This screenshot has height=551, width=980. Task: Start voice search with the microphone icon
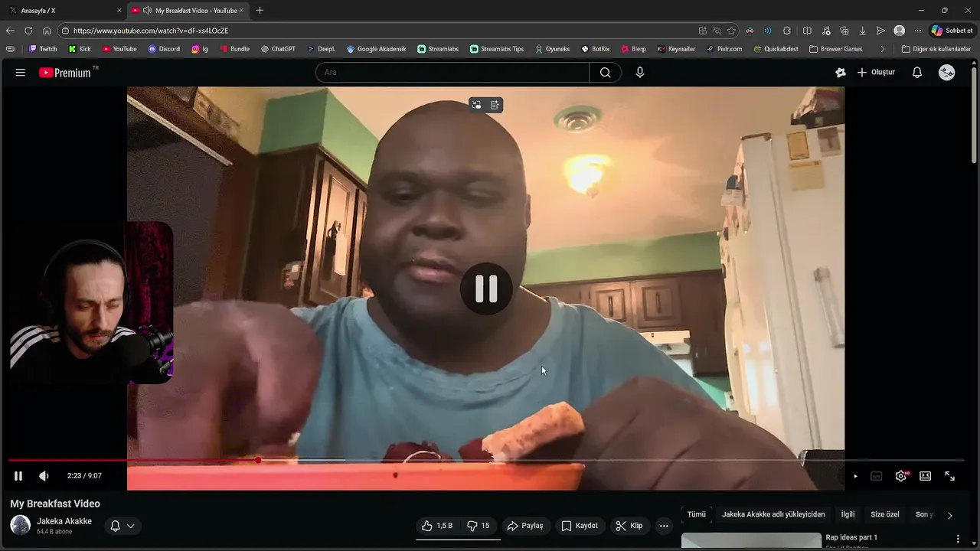coord(640,73)
